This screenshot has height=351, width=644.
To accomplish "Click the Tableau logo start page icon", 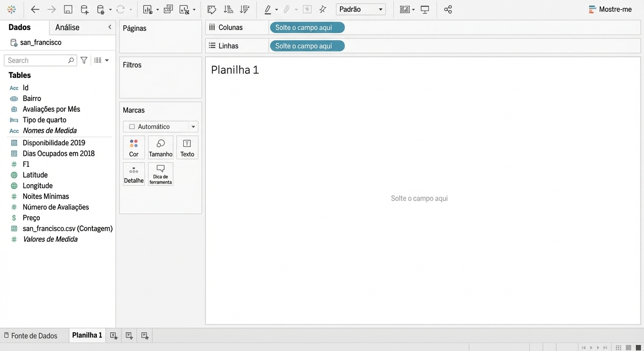I will pos(12,9).
